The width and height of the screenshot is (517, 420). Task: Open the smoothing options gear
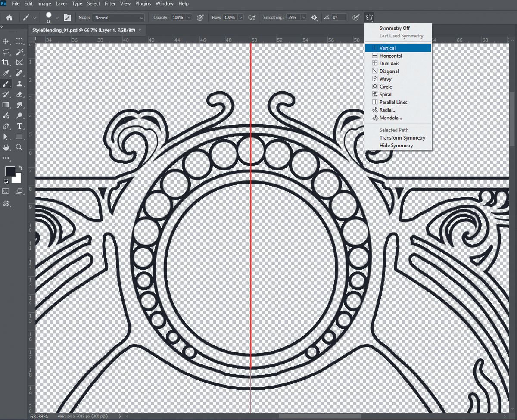tap(315, 18)
